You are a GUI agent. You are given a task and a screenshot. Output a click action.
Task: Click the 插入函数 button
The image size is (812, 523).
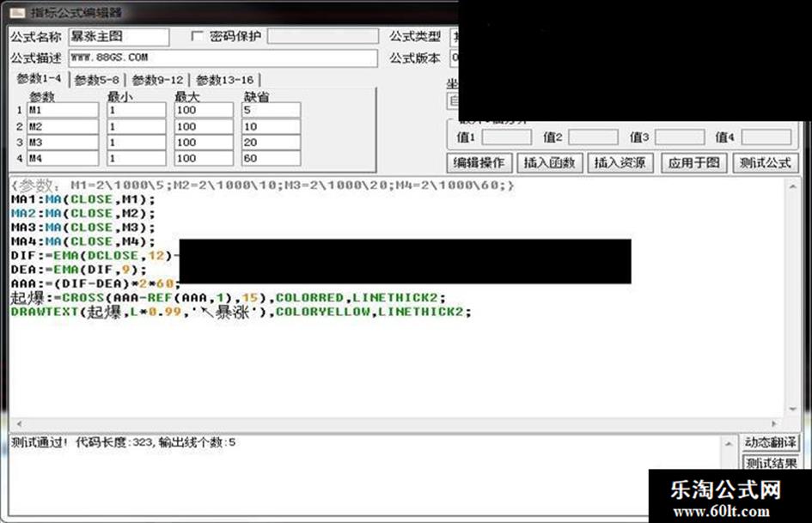[x=550, y=163]
